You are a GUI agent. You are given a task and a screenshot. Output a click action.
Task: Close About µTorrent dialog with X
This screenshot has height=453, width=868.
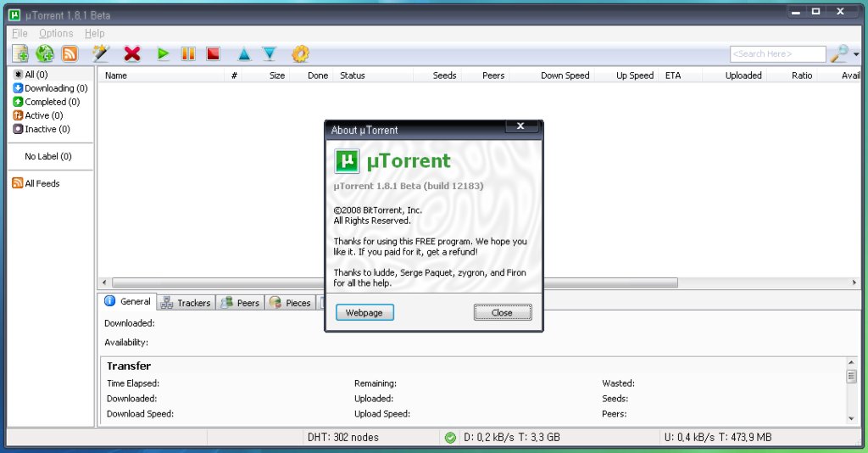tap(521, 126)
